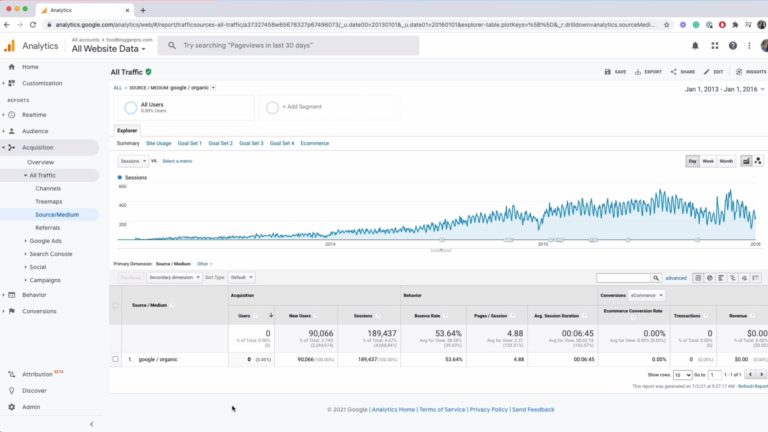Viewport: 768px width, 432px height.
Task: Click the Share report icon
Action: point(673,72)
